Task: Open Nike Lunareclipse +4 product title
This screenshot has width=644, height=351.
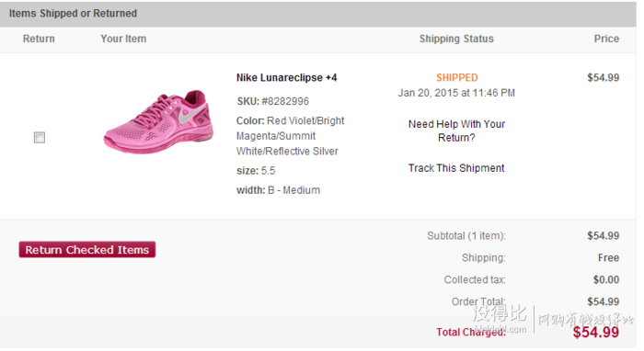Action: click(x=287, y=77)
